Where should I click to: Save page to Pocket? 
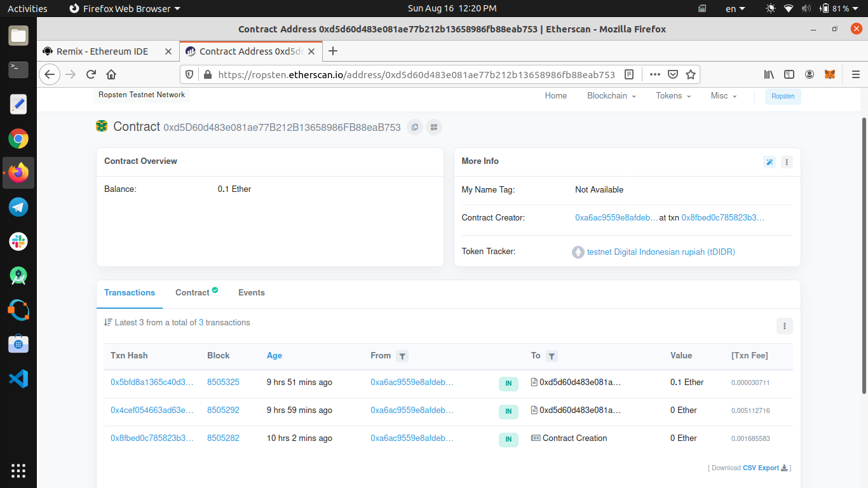point(673,74)
